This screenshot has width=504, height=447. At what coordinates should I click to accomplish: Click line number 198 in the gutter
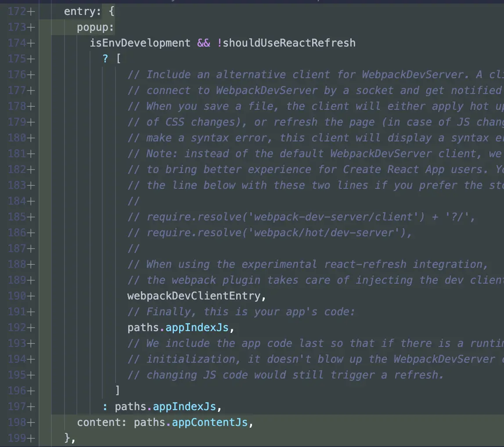pos(17,422)
